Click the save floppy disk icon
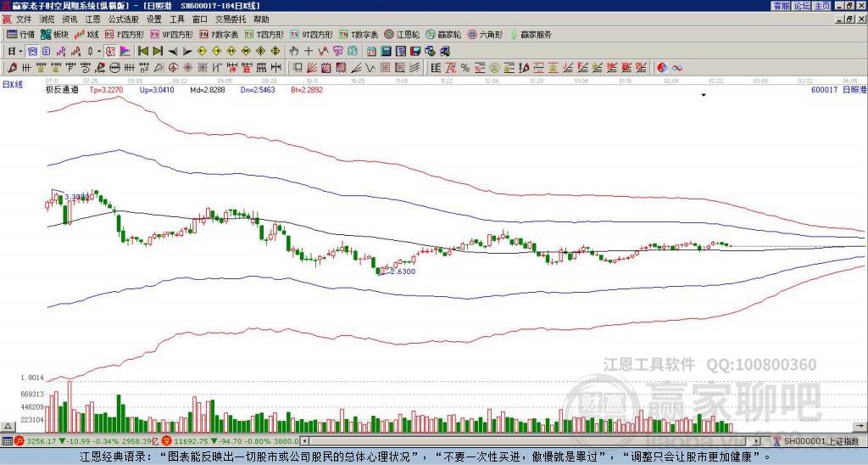 415,52
